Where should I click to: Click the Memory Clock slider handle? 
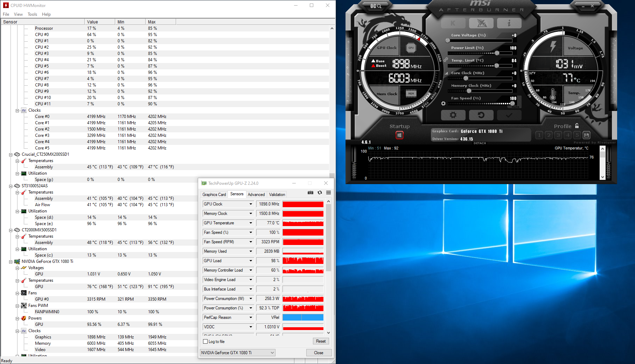coord(469,91)
